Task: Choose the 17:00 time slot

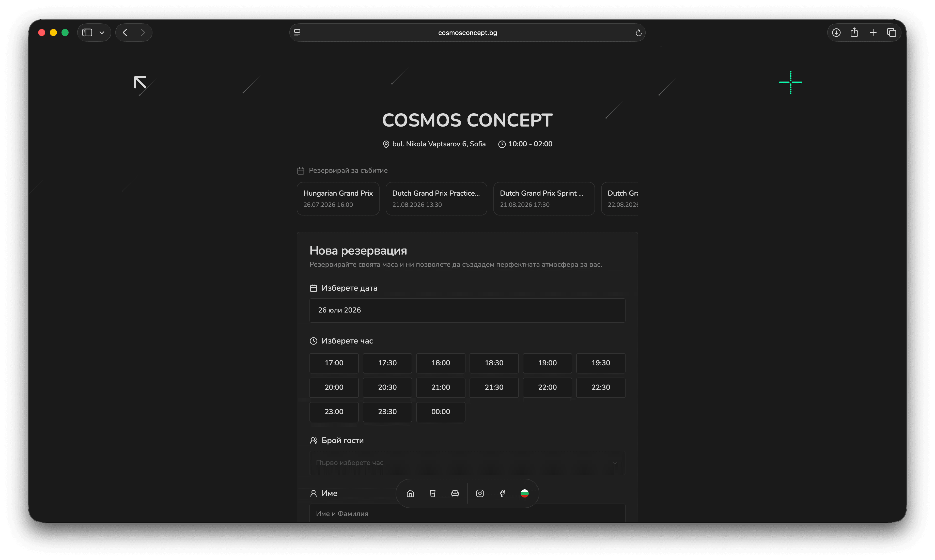Action: [x=334, y=363]
